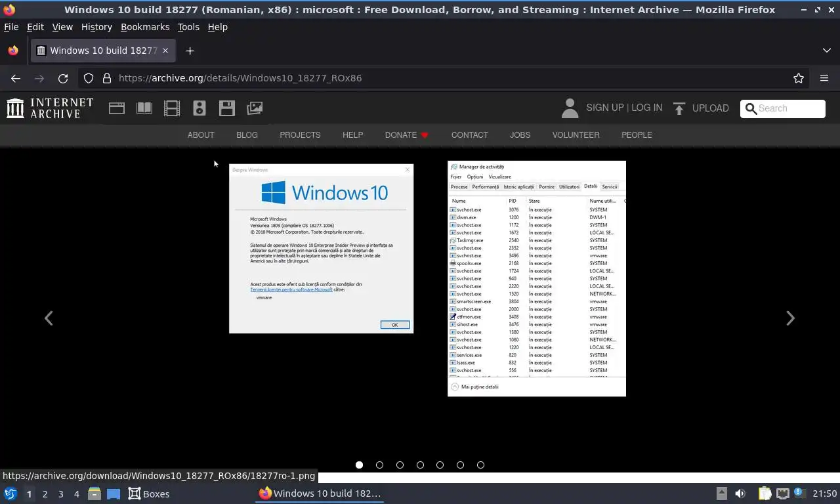Open the Video film icon
This screenshot has height=504, width=840.
pyautogui.click(x=172, y=108)
